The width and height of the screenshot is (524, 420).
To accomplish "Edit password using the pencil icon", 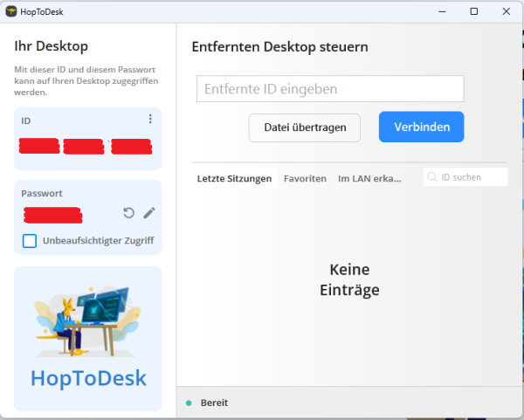I will pos(149,213).
